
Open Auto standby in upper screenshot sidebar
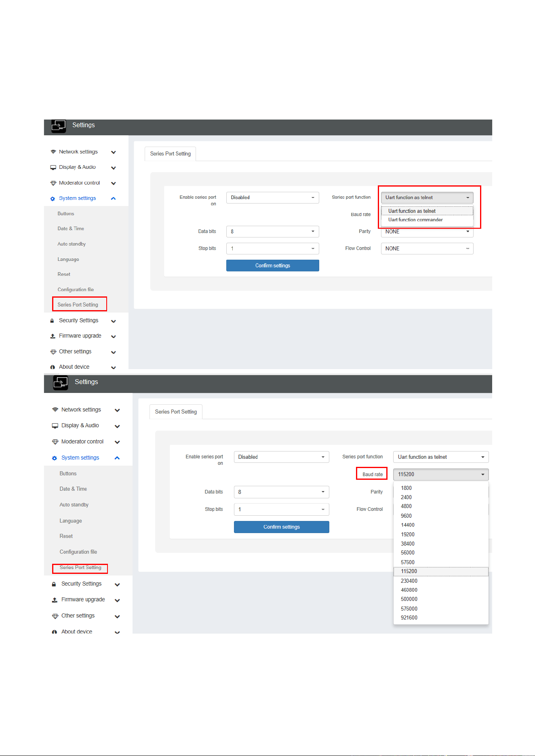72,244
